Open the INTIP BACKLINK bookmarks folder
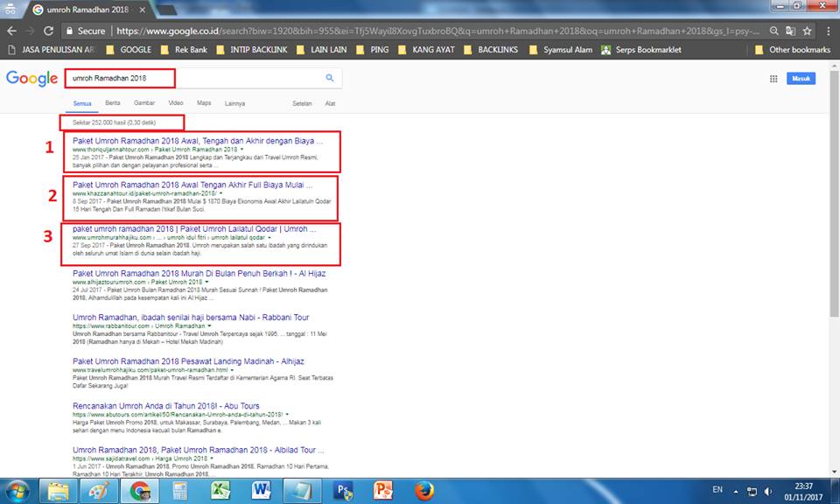840x504 pixels. (252, 50)
